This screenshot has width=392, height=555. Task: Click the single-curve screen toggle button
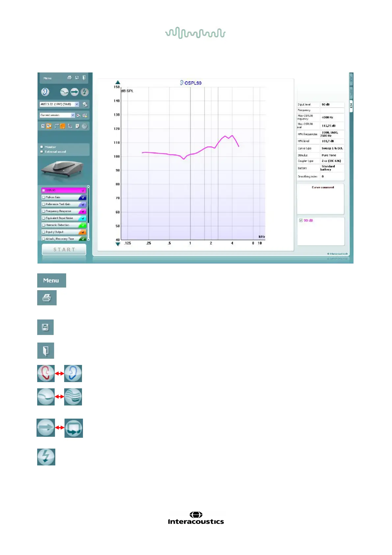click(64, 92)
